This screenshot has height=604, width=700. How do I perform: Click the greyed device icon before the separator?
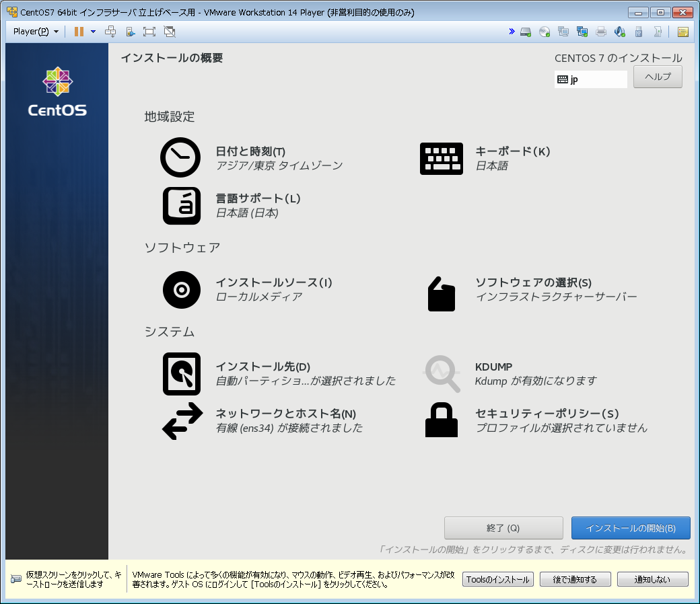tap(657, 32)
